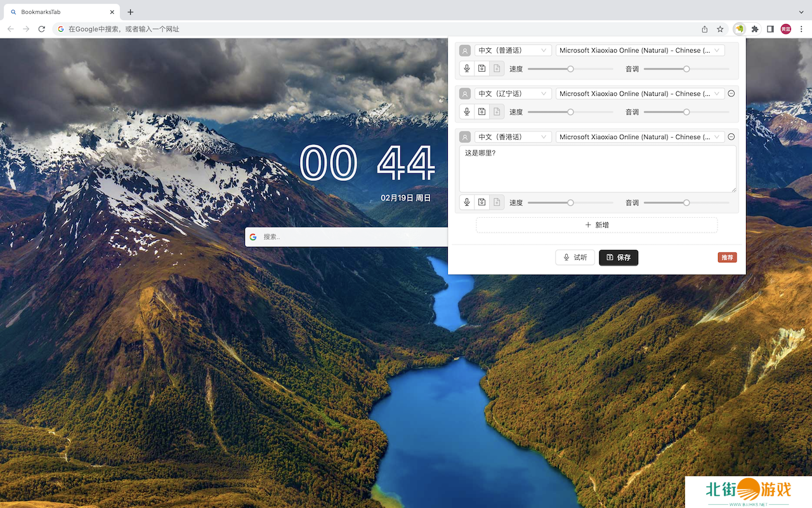
Task: Open the 中文（辽宁话） language dropdown
Action: (x=513, y=94)
